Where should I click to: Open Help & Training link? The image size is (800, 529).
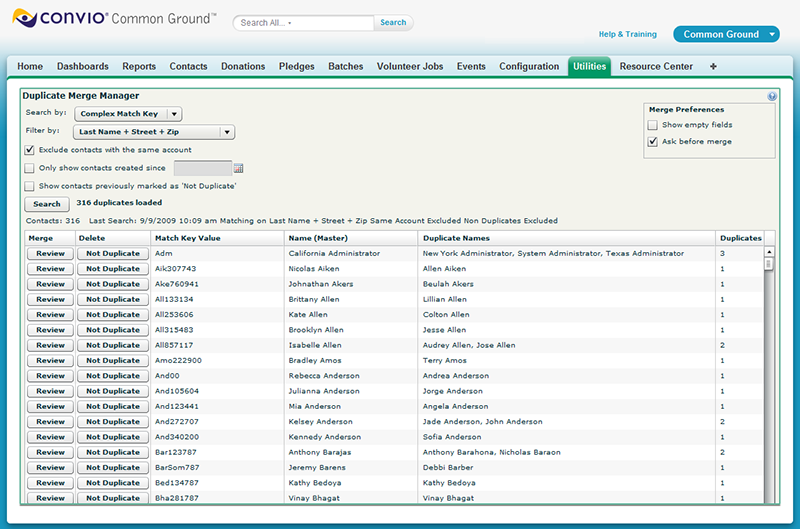click(x=627, y=34)
